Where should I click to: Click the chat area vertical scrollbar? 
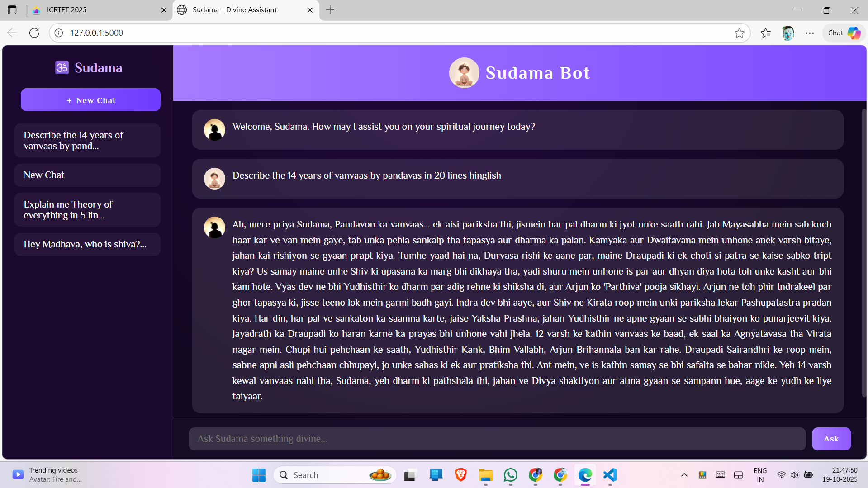click(863, 253)
